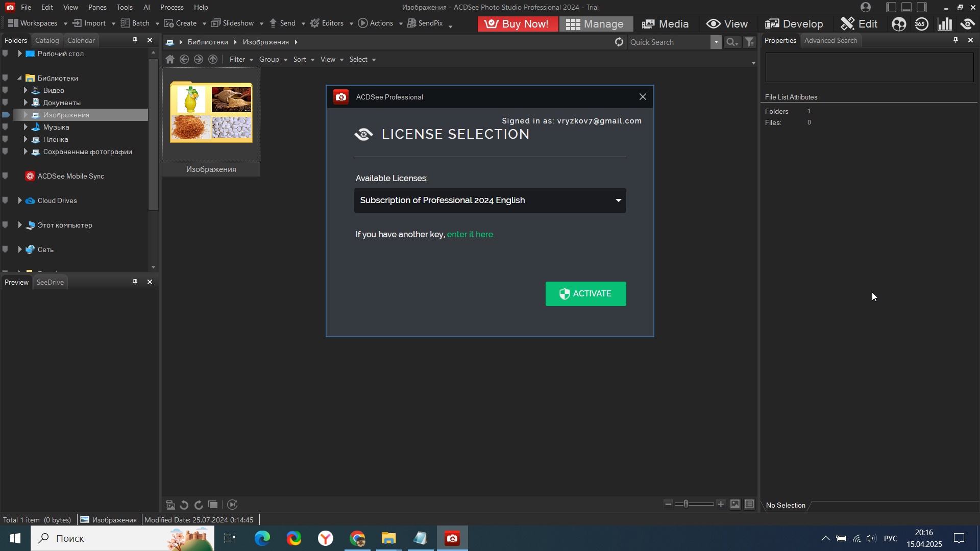The width and height of the screenshot is (980, 551).
Task: Open the ACDSee 365 mode icon
Action: (921, 24)
